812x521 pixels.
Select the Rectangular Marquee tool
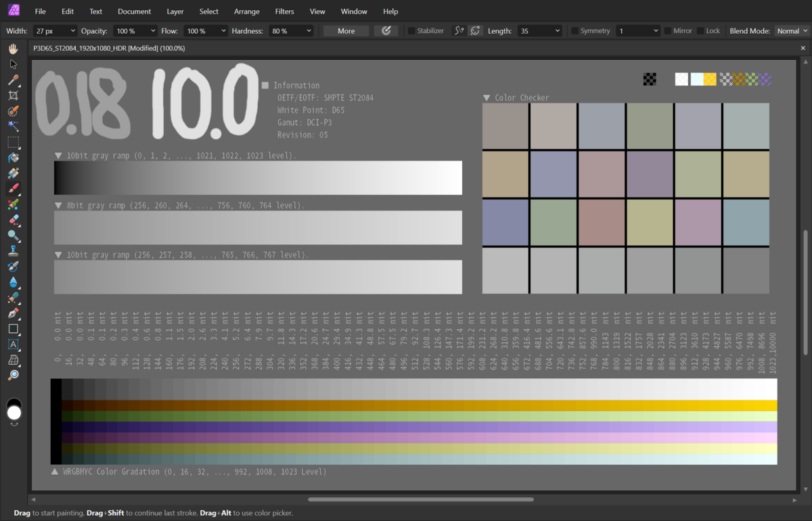(x=13, y=142)
